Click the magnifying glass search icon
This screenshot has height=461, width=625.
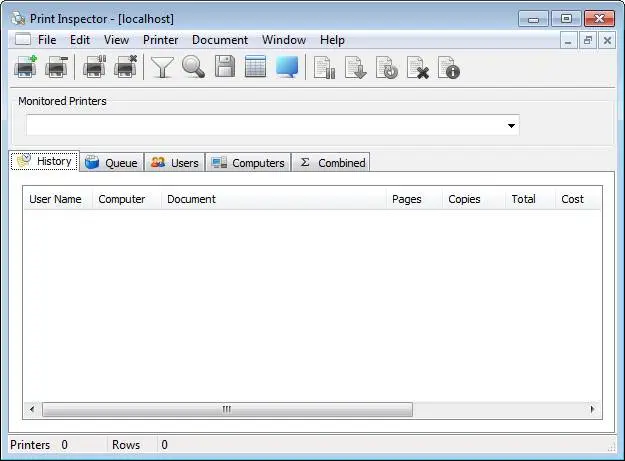(x=193, y=67)
